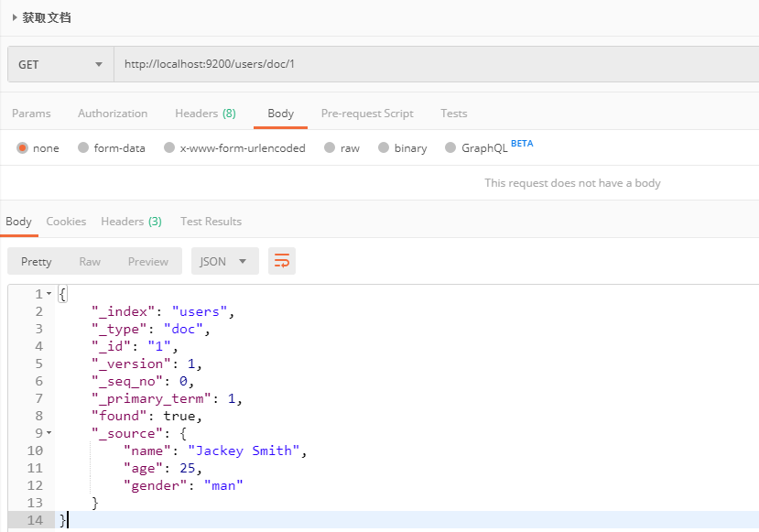Viewport: 759px width, 532px height.
Task: Open the JSON format dropdown
Action: [x=224, y=261]
